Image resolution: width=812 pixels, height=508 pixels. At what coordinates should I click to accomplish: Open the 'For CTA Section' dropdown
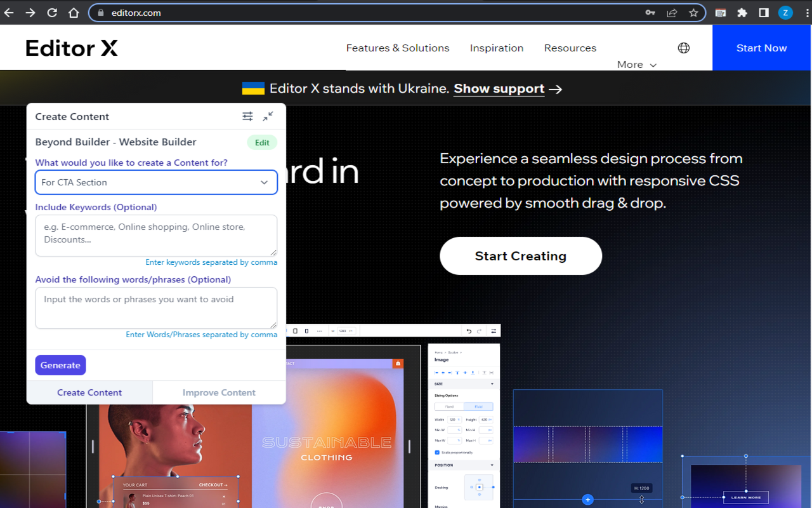156,182
